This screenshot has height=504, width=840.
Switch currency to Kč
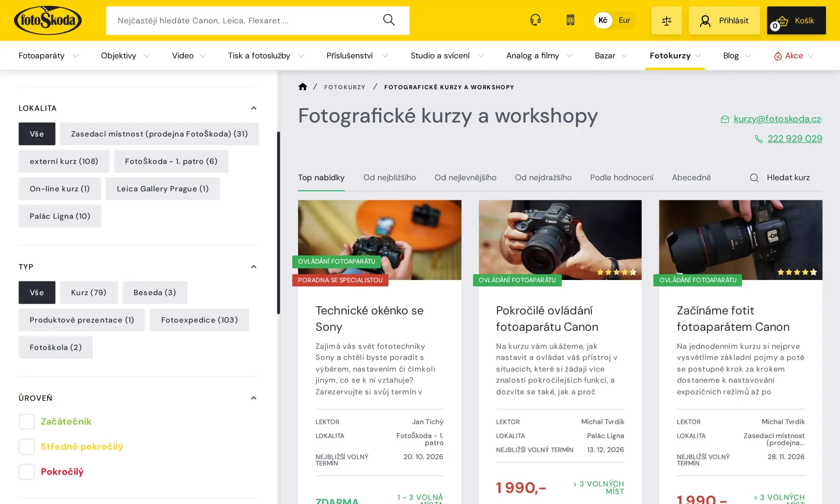603,20
